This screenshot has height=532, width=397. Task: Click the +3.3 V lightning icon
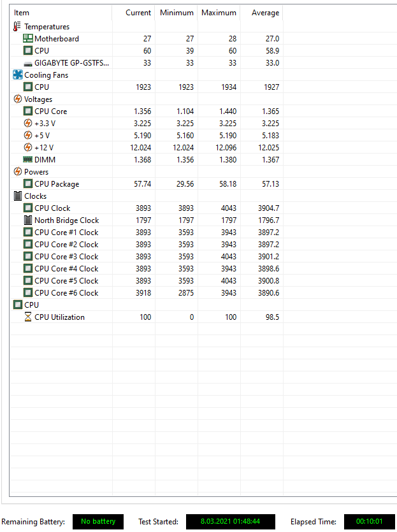coord(28,123)
